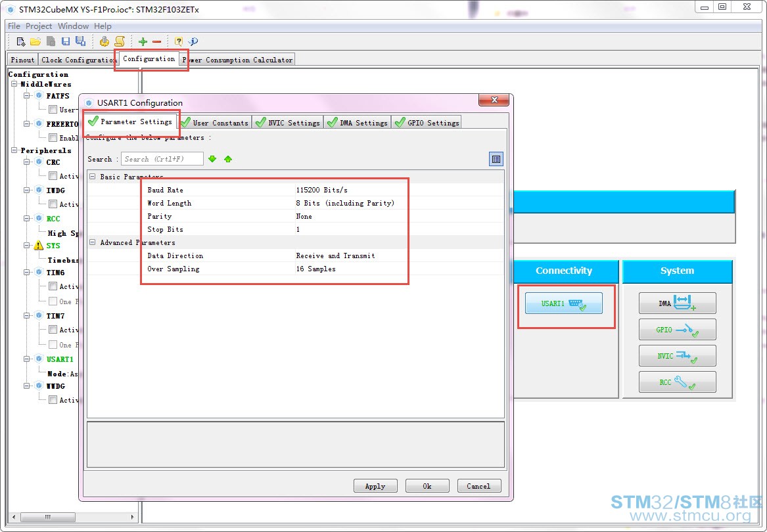This screenshot has height=532, width=767.
Task: Open the Project menu
Action: (39, 26)
